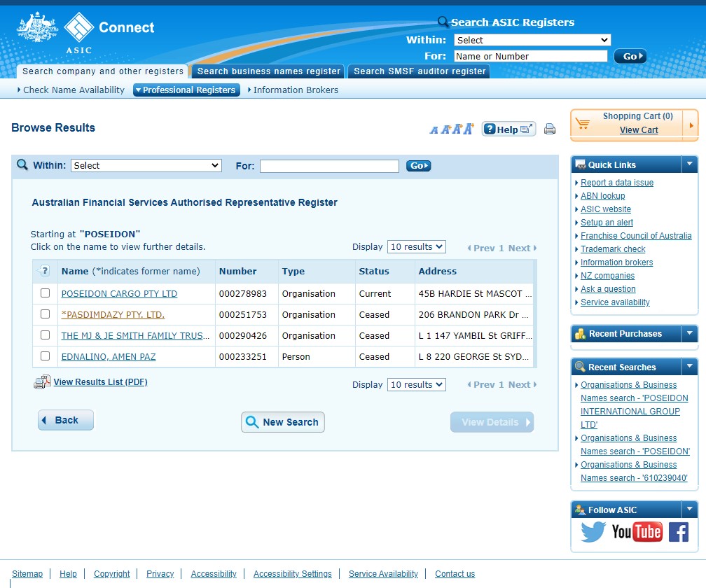Open EDNALINO, AMEN PAZ record
The image size is (706, 588).
coord(109,356)
